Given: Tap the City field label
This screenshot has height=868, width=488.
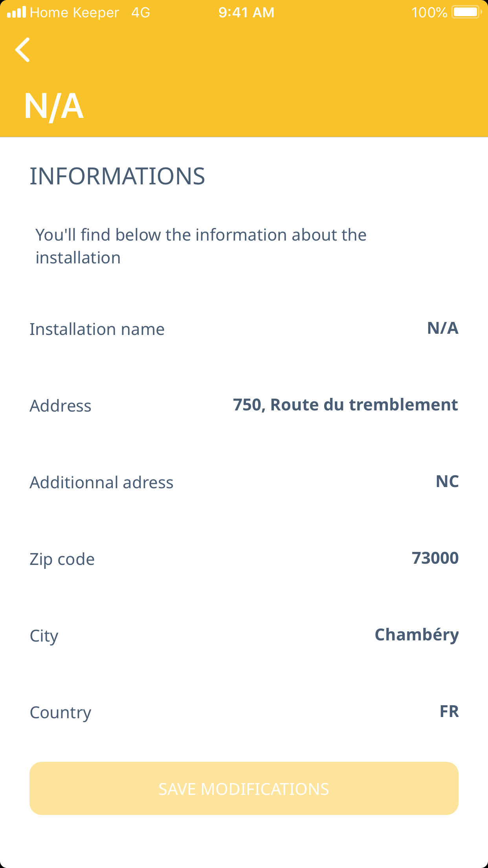Looking at the screenshot, I should tap(44, 636).
